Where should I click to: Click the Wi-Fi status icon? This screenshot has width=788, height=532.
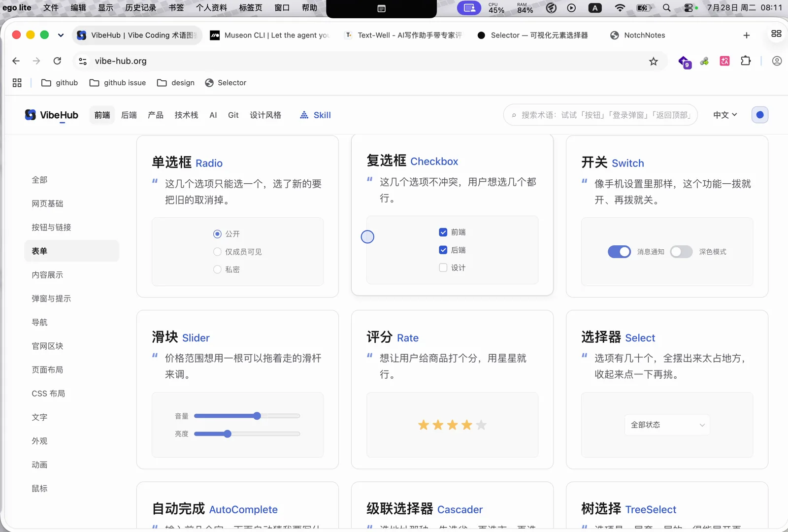pos(620,8)
